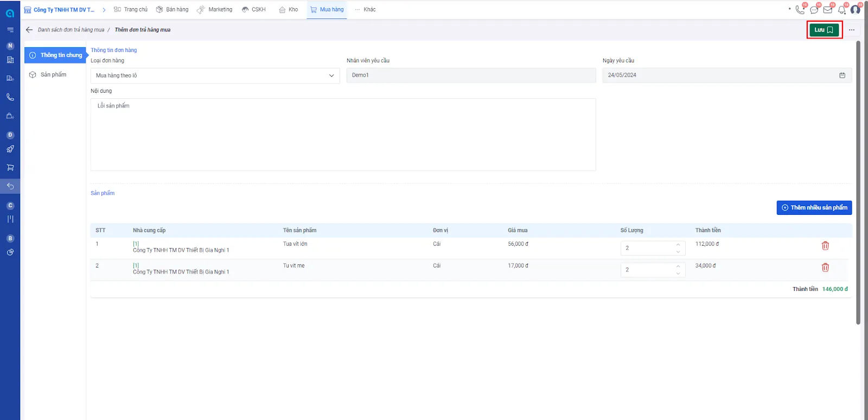The width and height of the screenshot is (868, 420).
Task: Click supplier link [1] for Tua vít lớn
Action: [136, 244]
